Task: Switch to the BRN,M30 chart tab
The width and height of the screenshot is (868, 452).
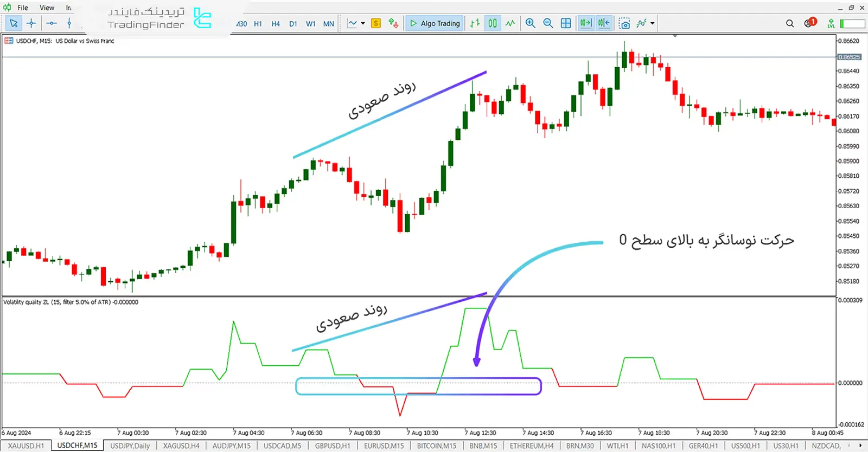Action: pyautogui.click(x=580, y=445)
